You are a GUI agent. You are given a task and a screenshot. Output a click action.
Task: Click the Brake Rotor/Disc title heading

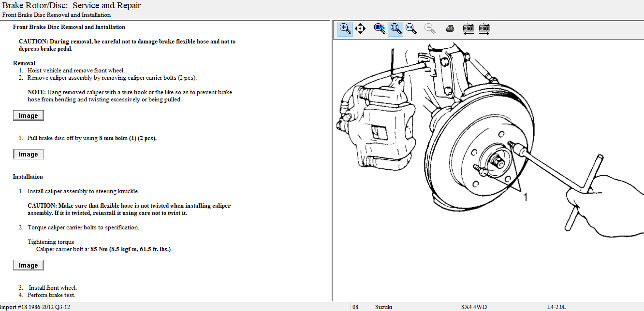tap(72, 6)
